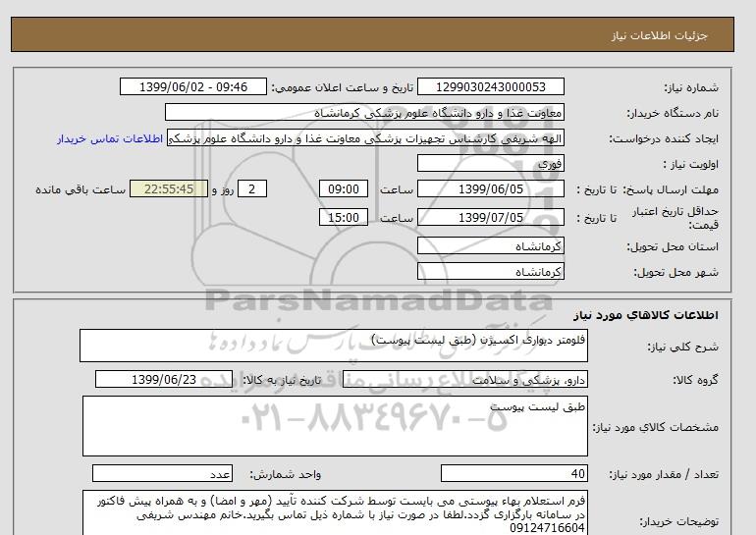
Task: Click the label مشخصات کالای مورد نیاز
Action: pos(655,427)
